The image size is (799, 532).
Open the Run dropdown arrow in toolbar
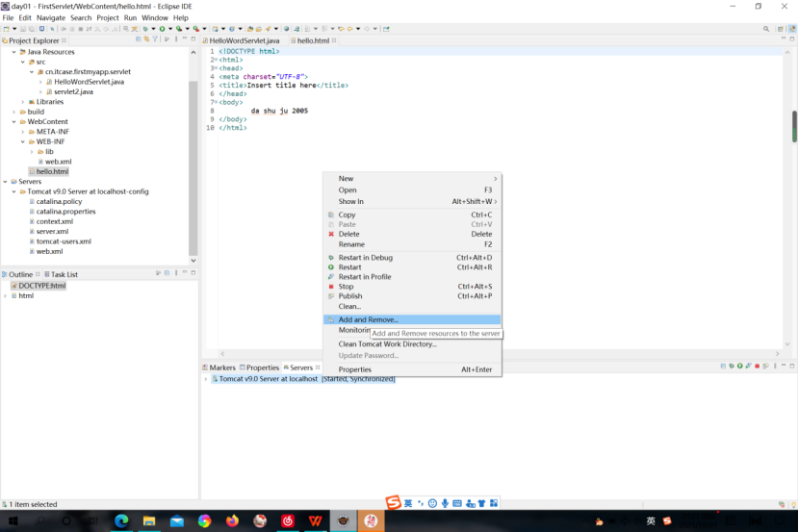coord(170,29)
